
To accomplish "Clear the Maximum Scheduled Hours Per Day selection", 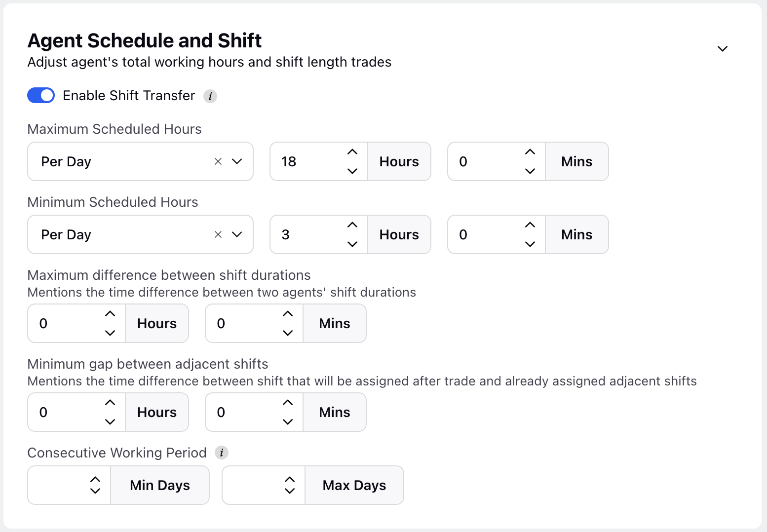I will (x=218, y=161).
